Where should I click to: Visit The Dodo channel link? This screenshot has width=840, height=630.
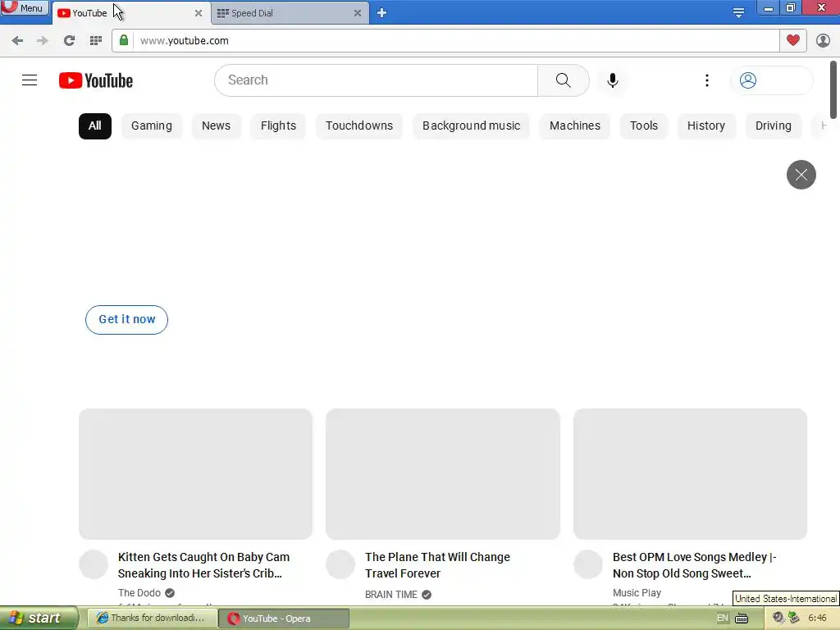[x=139, y=593]
